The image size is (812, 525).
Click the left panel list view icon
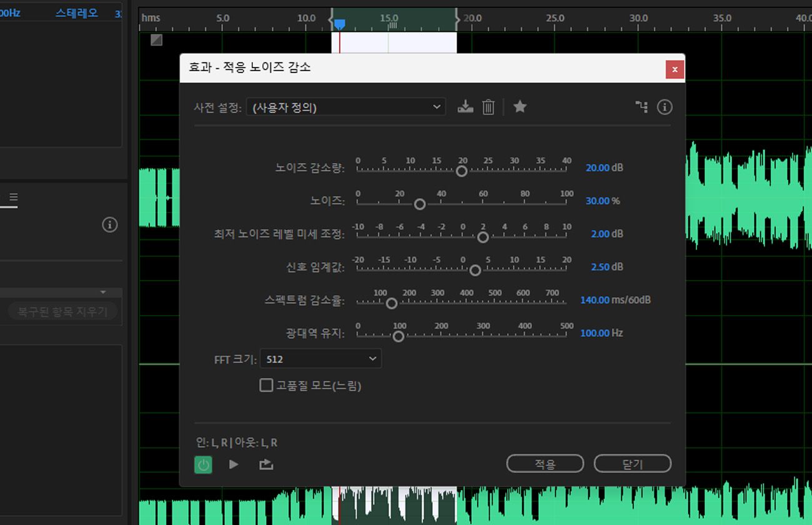tap(14, 197)
